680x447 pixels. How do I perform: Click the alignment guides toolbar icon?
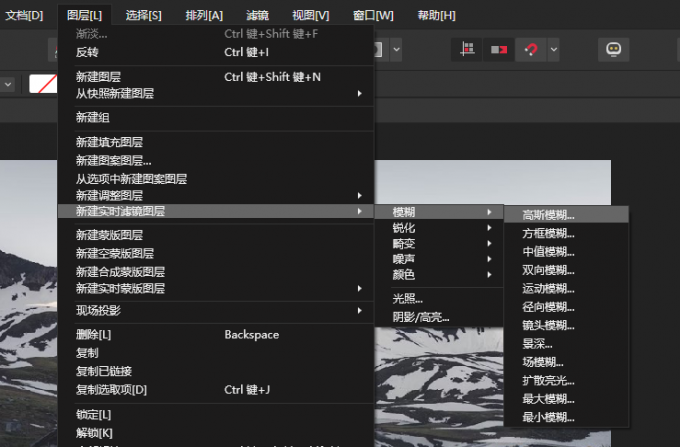pyautogui.click(x=467, y=49)
